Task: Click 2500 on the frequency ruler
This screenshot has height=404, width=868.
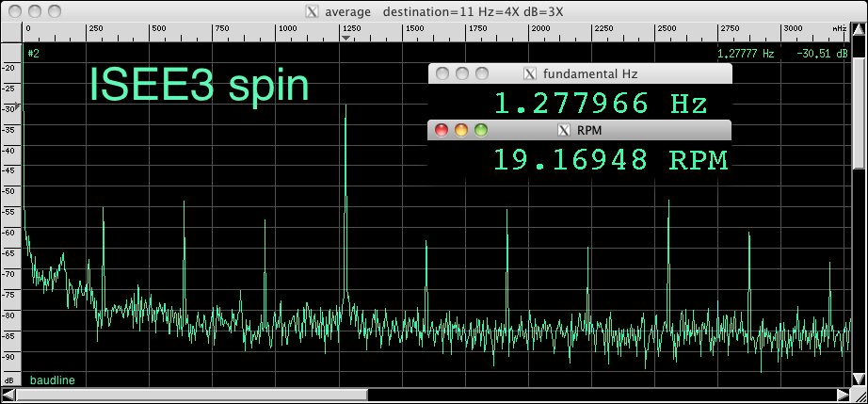Action: pyautogui.click(x=667, y=29)
